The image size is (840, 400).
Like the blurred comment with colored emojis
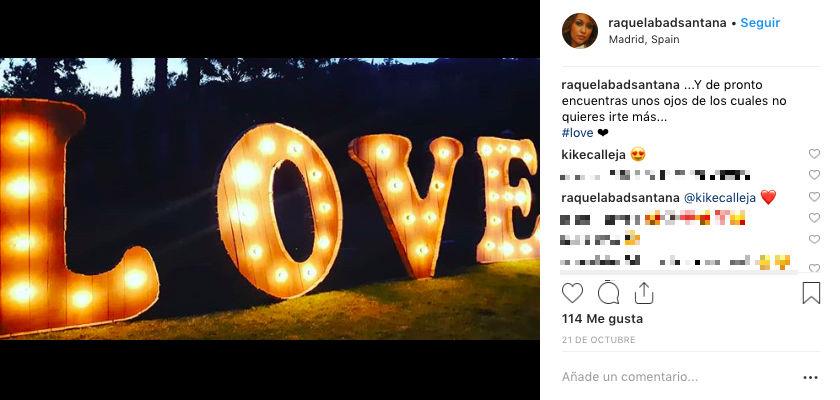coord(814,218)
